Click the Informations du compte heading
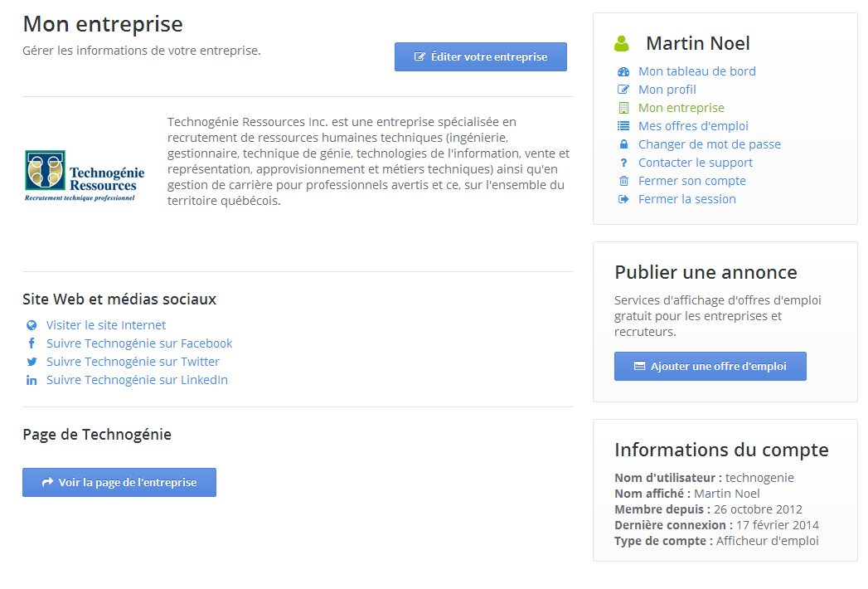 click(721, 450)
